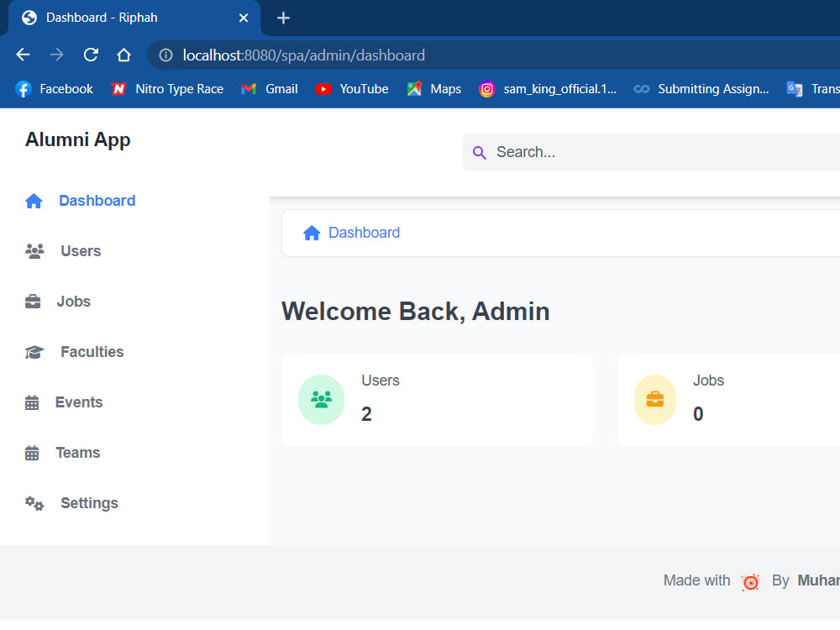This screenshot has height=630, width=840.
Task: Select the Faculties graduation cap icon
Action: point(34,351)
